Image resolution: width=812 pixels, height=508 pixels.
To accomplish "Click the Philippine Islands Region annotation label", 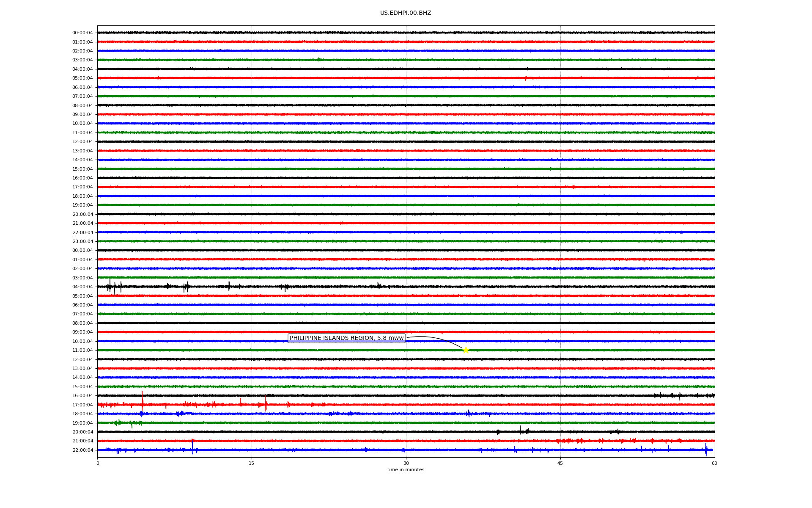I will 346,338.
